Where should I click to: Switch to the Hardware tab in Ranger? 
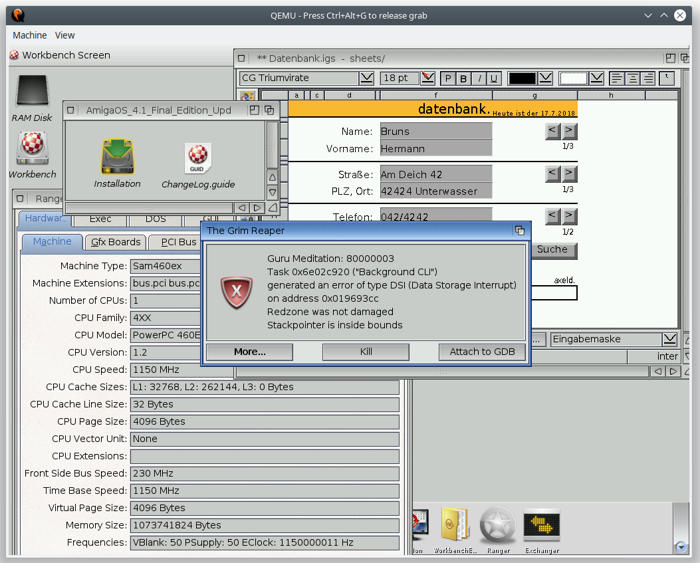[x=45, y=218]
